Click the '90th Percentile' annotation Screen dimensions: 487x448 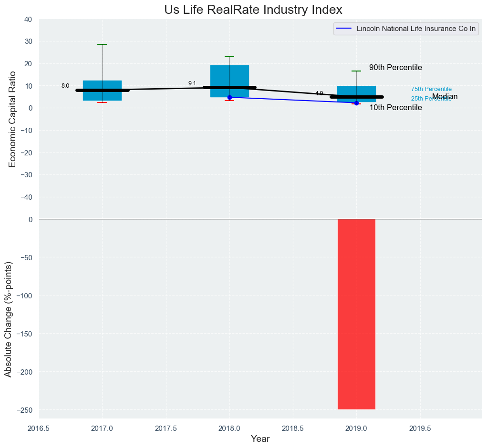tap(395, 68)
